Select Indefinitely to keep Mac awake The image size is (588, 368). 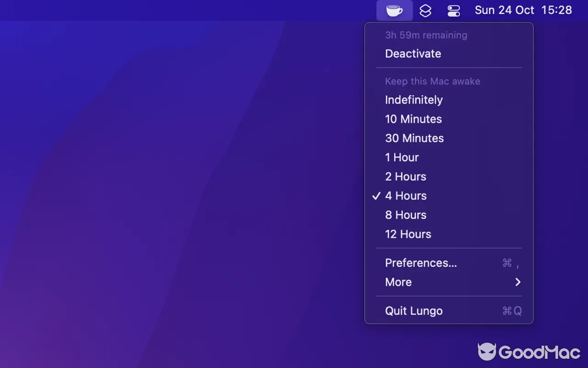coord(413,100)
